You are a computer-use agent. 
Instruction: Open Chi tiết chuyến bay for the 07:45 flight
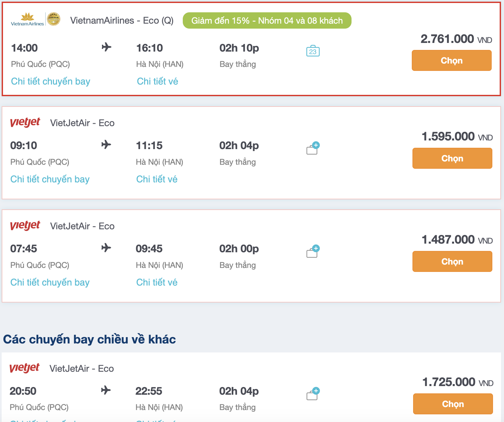pos(50,282)
